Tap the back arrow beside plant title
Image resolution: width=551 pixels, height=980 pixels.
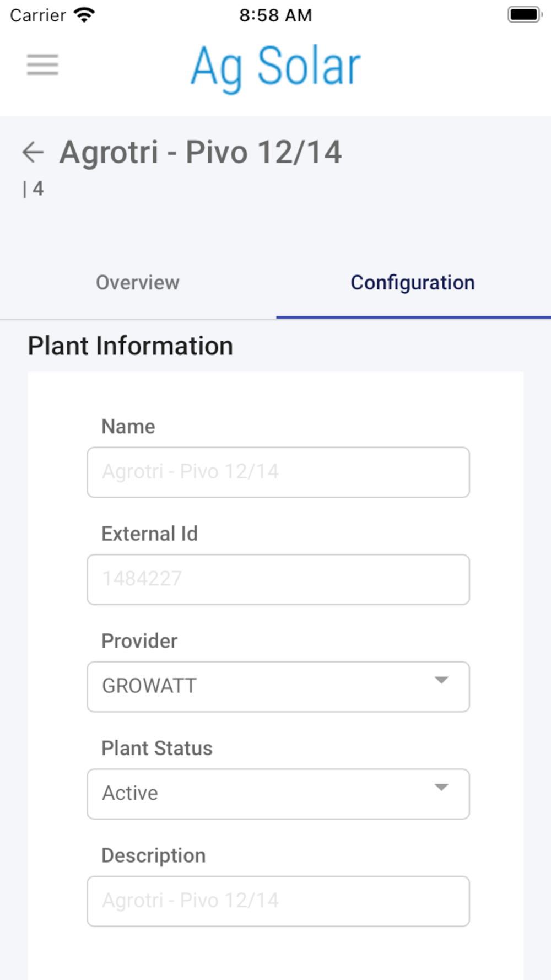33,152
